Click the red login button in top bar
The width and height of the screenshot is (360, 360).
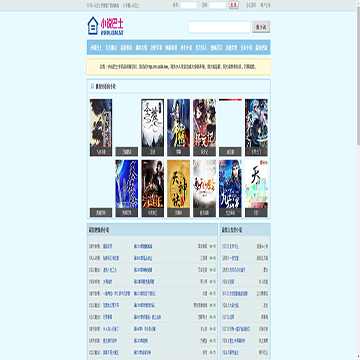click(234, 5)
